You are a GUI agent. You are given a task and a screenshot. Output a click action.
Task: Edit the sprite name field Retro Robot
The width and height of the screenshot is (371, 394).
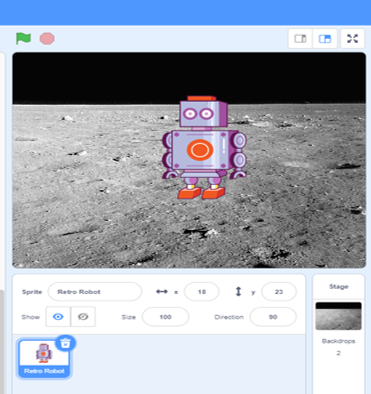click(95, 292)
